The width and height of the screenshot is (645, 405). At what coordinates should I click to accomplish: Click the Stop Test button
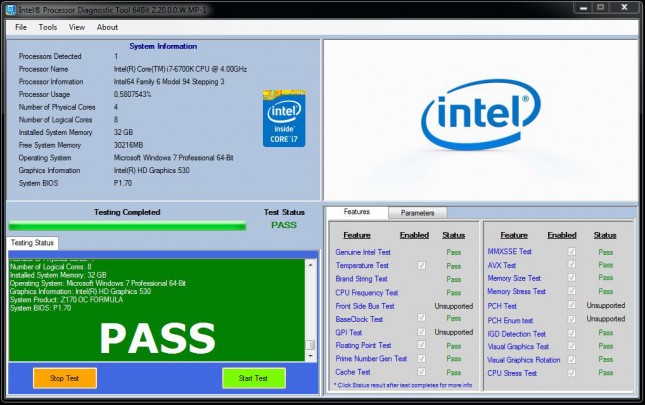click(x=65, y=378)
